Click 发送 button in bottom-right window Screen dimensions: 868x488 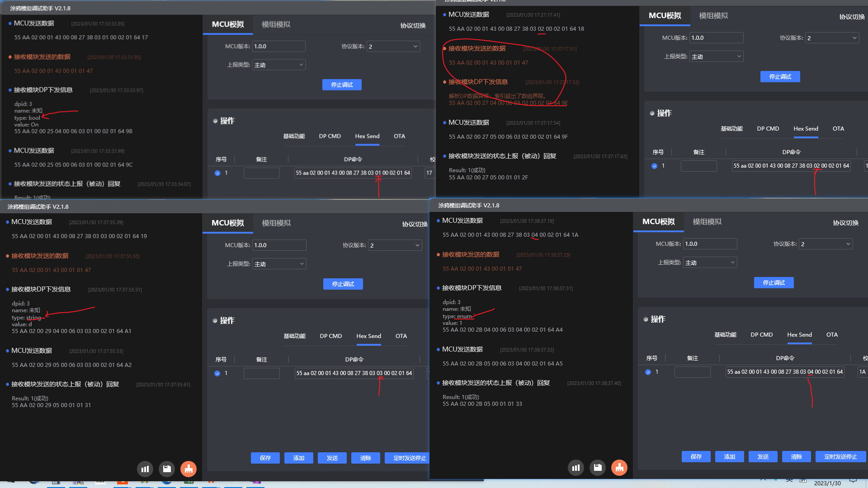tap(763, 456)
